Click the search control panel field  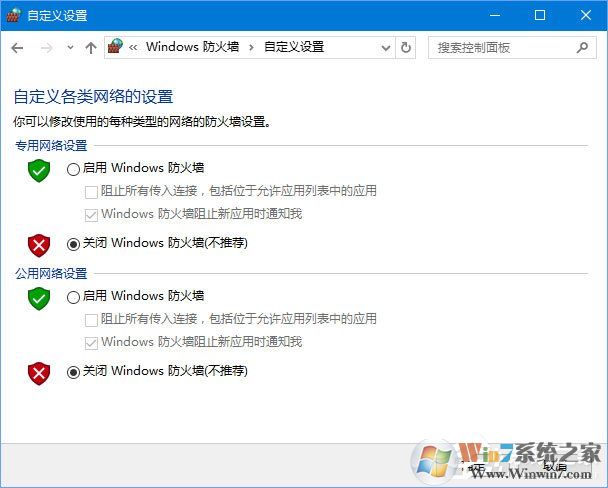coord(512,48)
